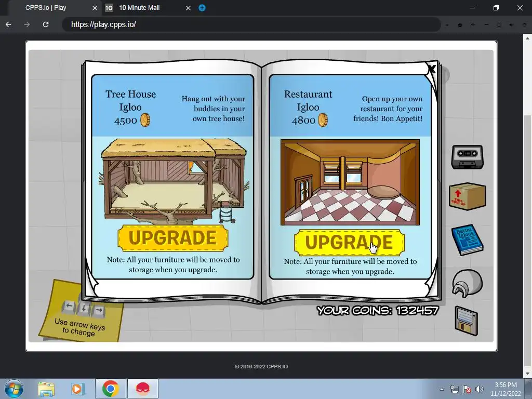This screenshot has width=532, height=399.
Task: Click the Tree House description text
Action: click(213, 109)
